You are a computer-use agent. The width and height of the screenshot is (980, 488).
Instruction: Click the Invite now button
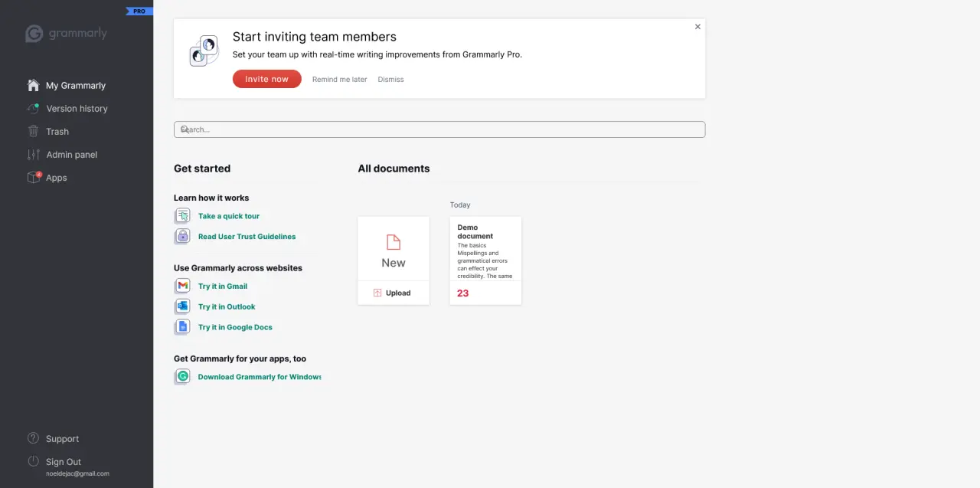tap(267, 79)
